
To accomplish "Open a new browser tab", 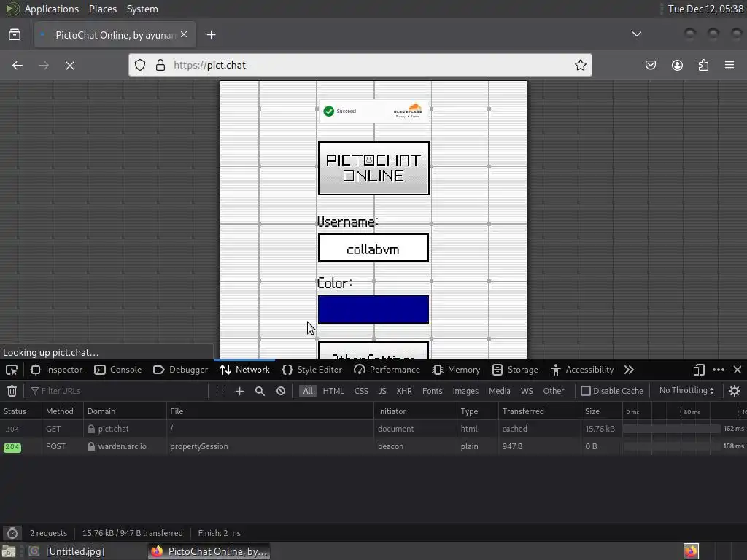I will click(x=211, y=35).
